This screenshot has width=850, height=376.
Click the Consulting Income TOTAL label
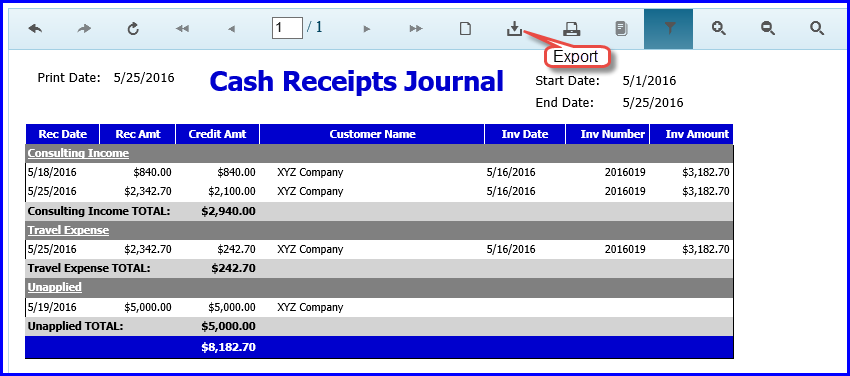coord(99,211)
